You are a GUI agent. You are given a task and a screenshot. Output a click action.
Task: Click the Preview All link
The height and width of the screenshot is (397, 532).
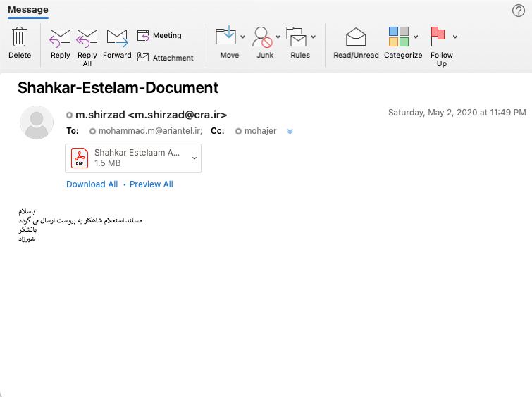coord(151,184)
